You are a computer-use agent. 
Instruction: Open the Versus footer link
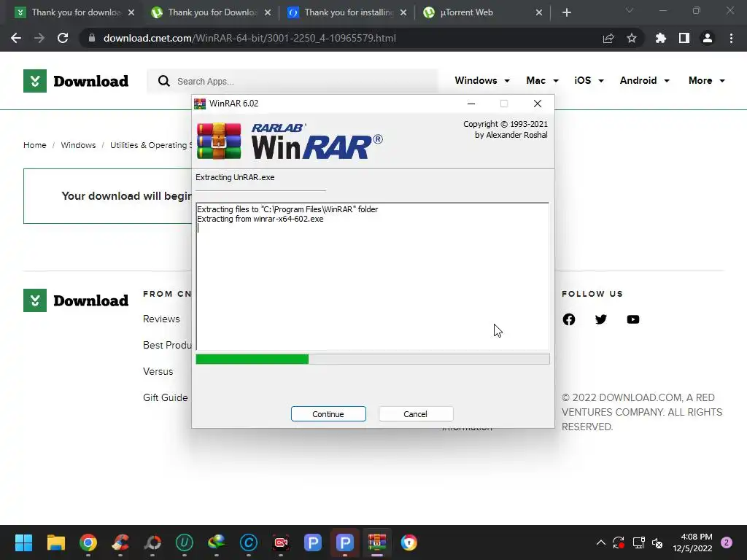click(158, 371)
